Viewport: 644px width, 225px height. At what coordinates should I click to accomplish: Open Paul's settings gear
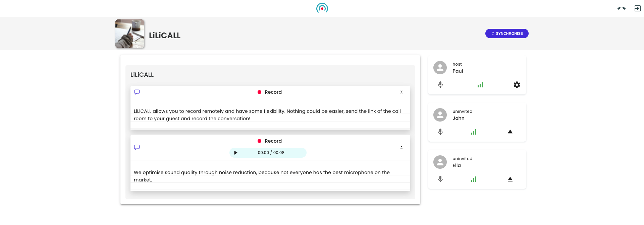517,85
